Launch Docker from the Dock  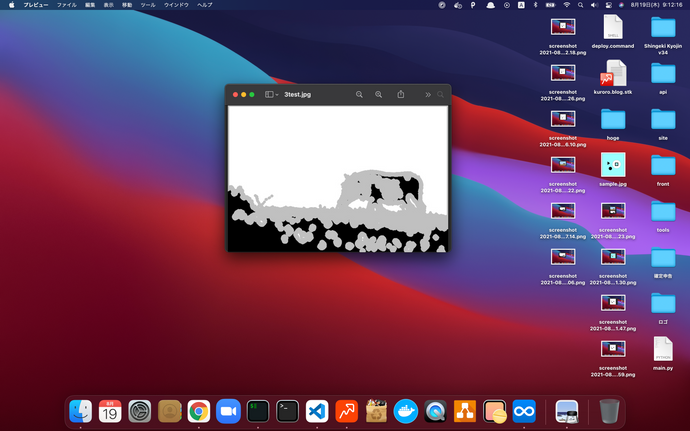pos(406,411)
